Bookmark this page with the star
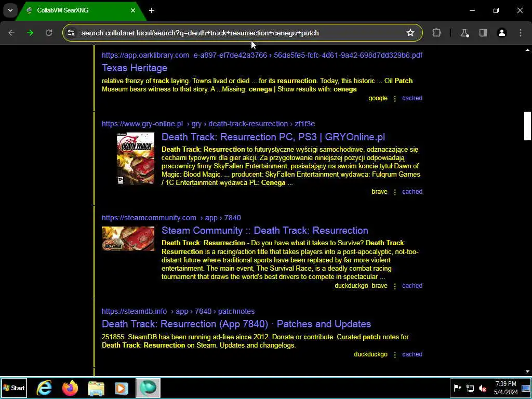Viewport: 532px width, 399px height. tap(410, 33)
